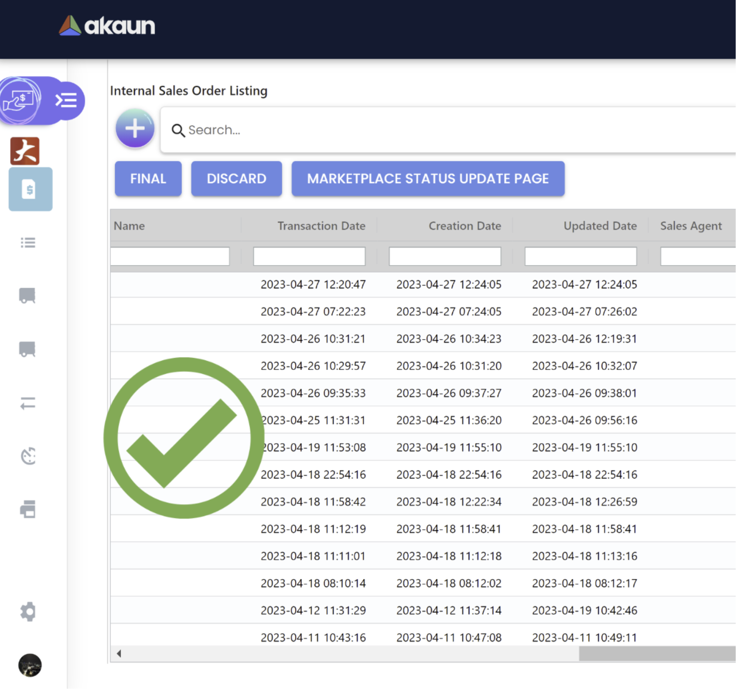Click creation date 2023-04-12 11:37:14
Image resolution: width=737 pixels, height=700 pixels.
449,610
